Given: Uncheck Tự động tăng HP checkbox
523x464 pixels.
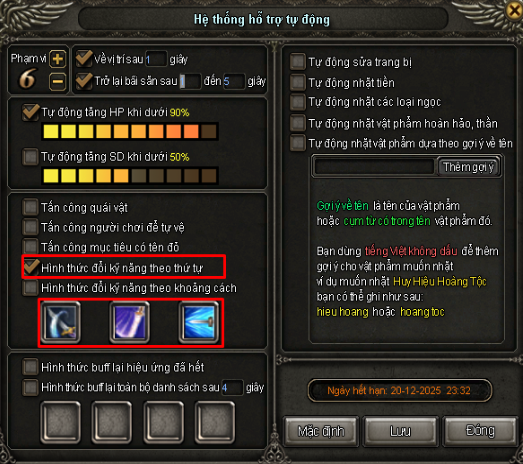Looking at the screenshot, I should pyautogui.click(x=30, y=112).
